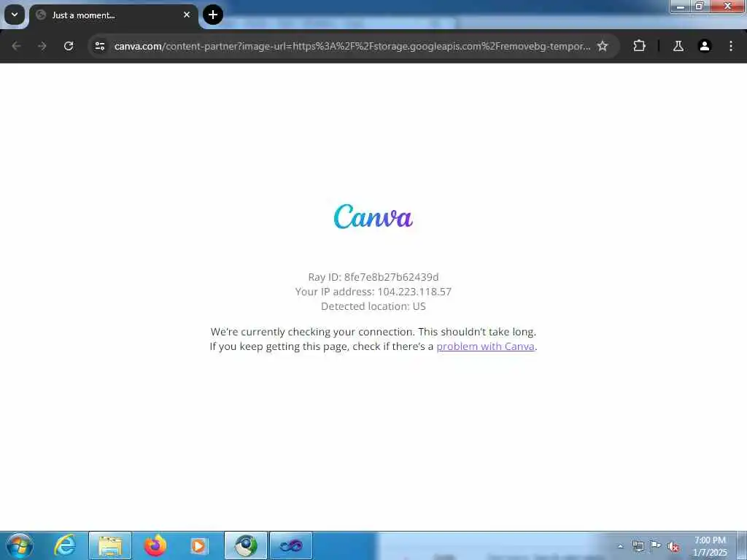Click the browser forward arrow

(x=42, y=46)
